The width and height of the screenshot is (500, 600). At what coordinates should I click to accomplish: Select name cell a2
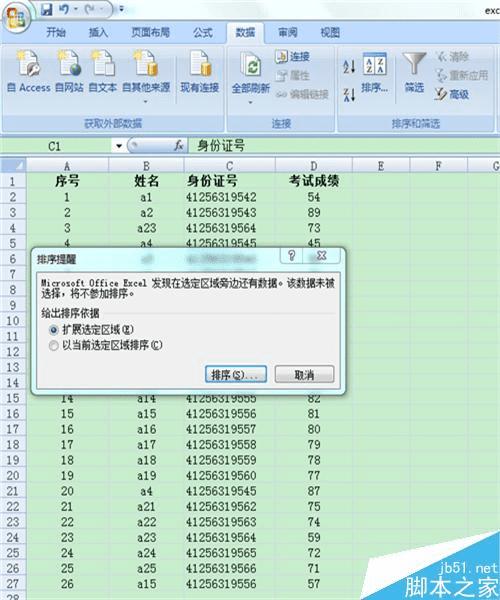coord(146,213)
